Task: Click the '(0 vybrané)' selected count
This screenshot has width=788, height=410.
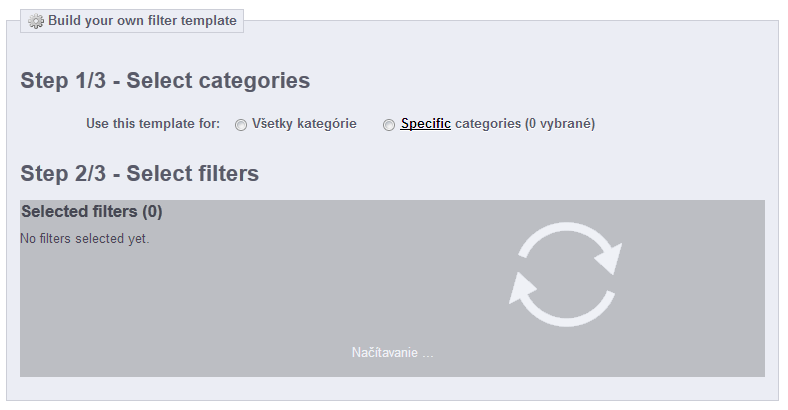Action: tap(559, 124)
